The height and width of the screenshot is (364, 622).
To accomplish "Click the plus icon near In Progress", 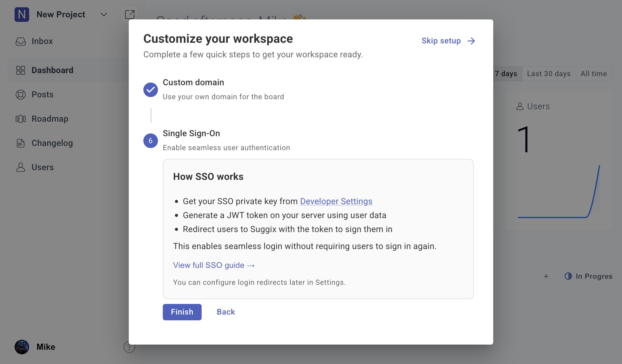I will tap(546, 276).
